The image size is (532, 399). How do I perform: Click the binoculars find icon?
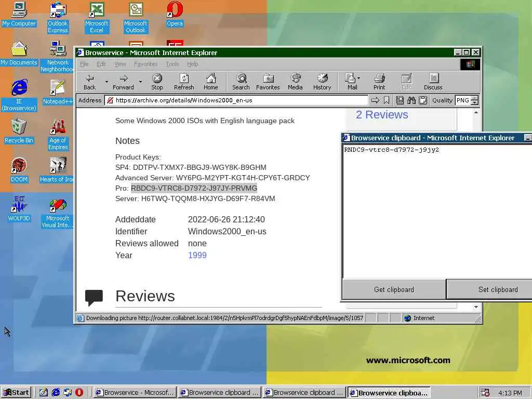[x=411, y=100]
